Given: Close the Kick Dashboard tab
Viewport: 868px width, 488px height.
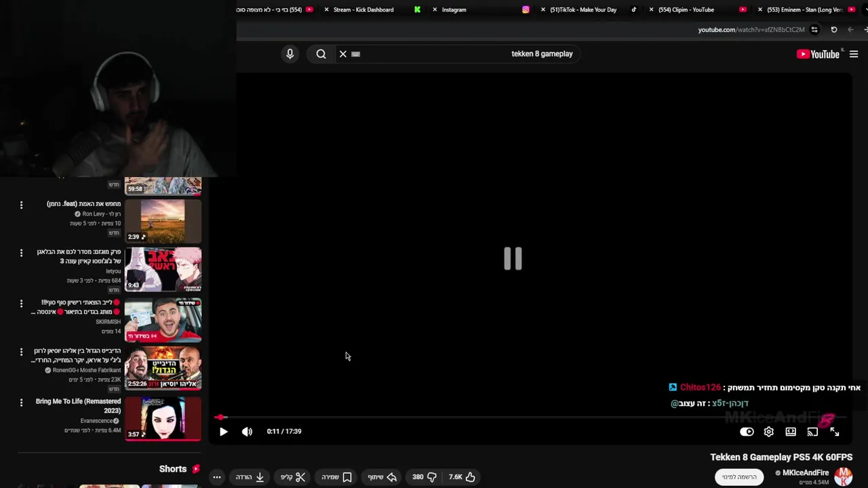Looking at the screenshot, I should (327, 9).
